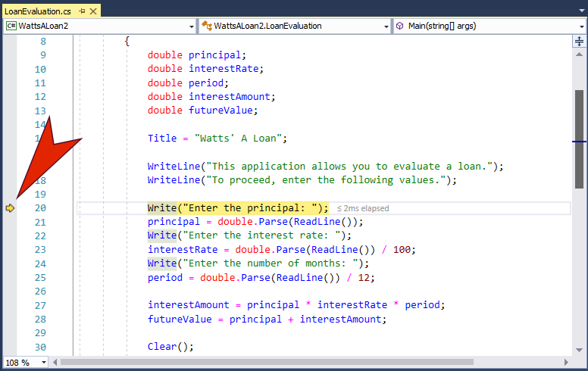Image resolution: width=588 pixels, height=371 pixels.
Task: Select the LoanEvaluation.cs tab
Action: [37, 11]
